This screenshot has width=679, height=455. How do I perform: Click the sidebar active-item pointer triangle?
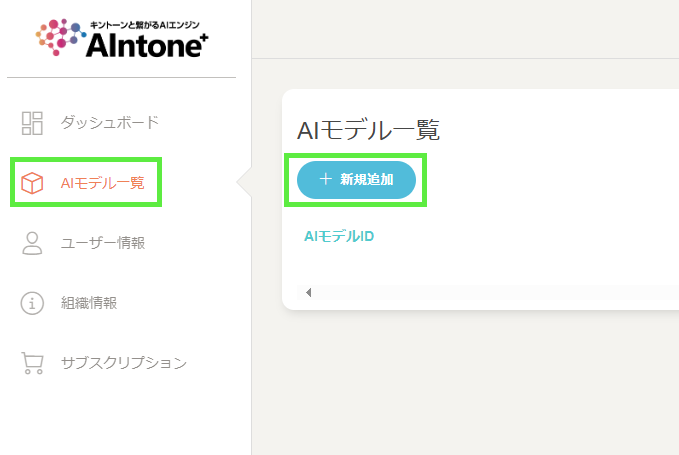click(x=244, y=183)
